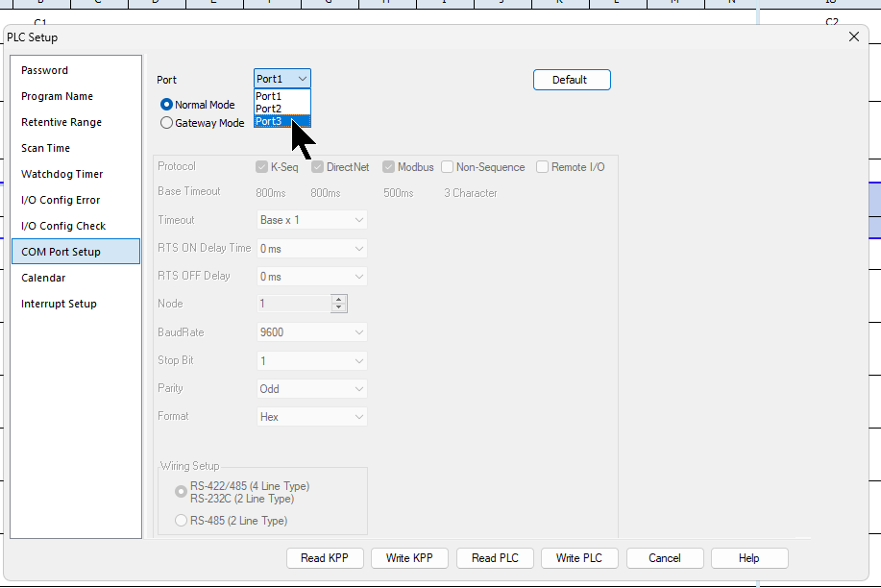Increase Node value with up arrow
Viewport: 881px width, 588px height.
click(339, 300)
